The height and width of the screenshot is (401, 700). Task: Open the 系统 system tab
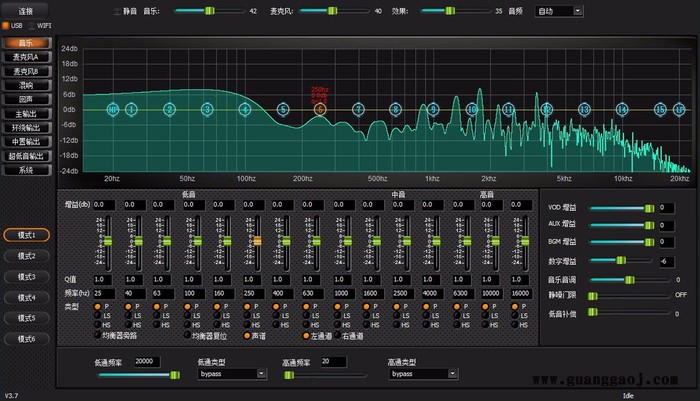tap(26, 170)
